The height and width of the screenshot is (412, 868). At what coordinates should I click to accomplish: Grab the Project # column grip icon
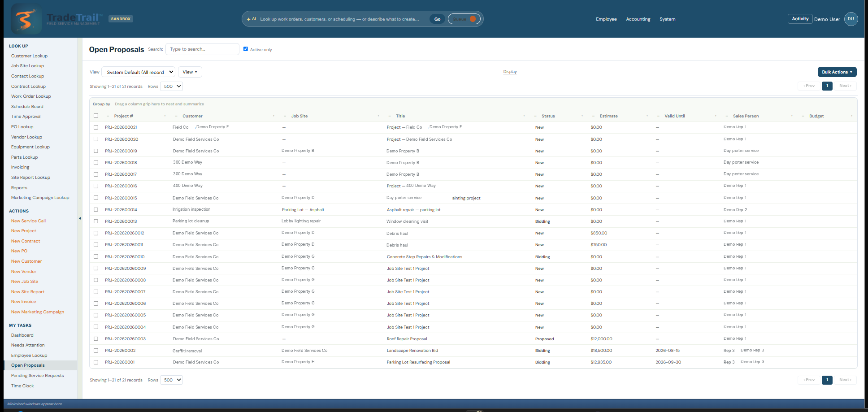coord(108,116)
